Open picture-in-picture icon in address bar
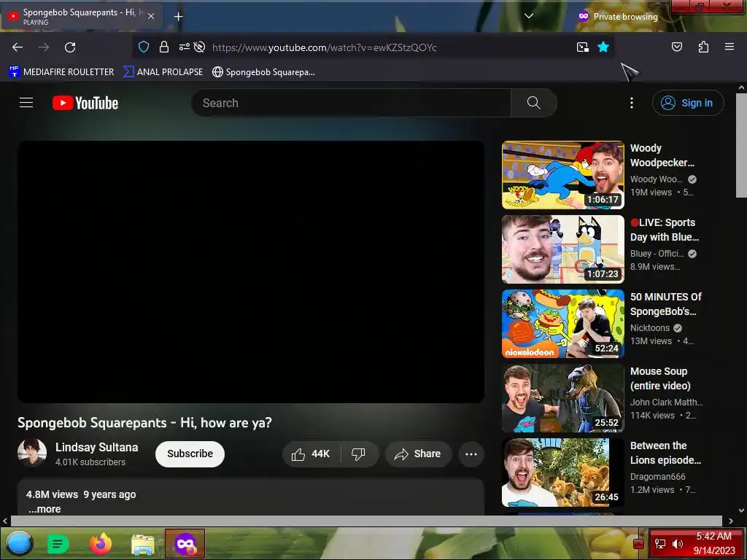Image resolution: width=747 pixels, height=560 pixels. click(583, 47)
